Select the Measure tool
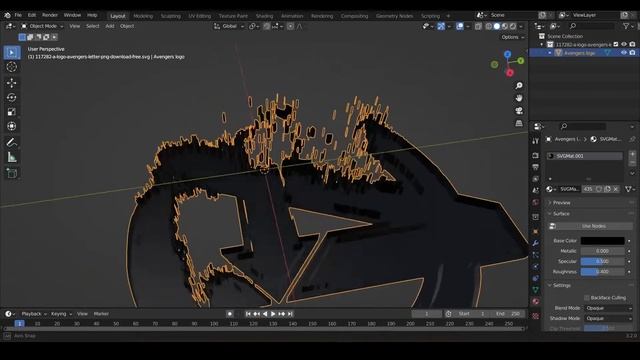 (11, 157)
